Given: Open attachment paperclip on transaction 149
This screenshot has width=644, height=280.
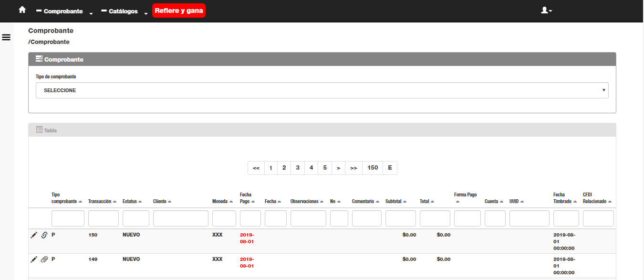Looking at the screenshot, I should 44,259.
